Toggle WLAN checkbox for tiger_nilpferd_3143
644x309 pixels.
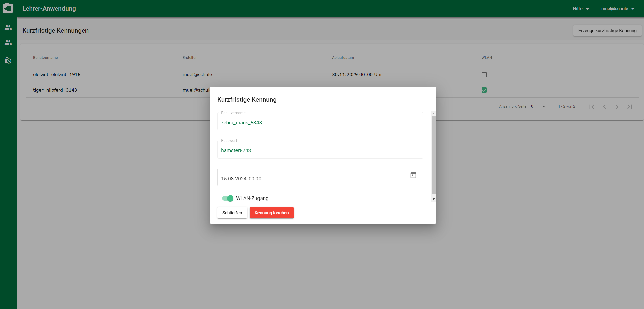tap(484, 90)
